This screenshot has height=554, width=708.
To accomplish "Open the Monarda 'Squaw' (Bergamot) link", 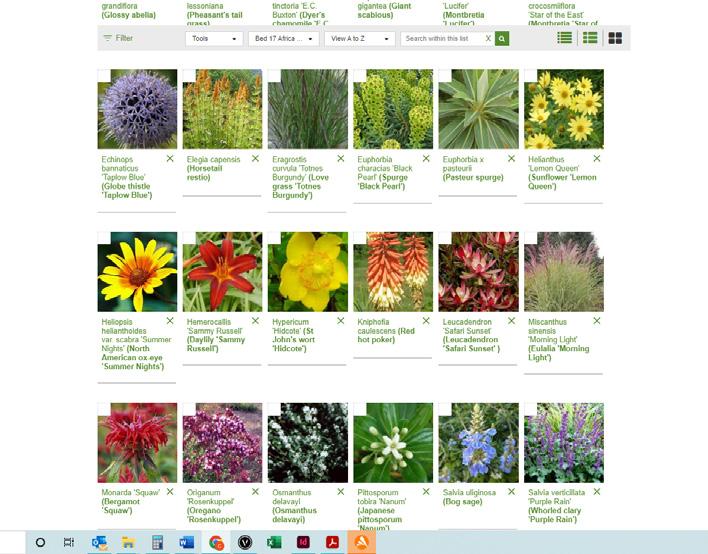I will (130, 501).
